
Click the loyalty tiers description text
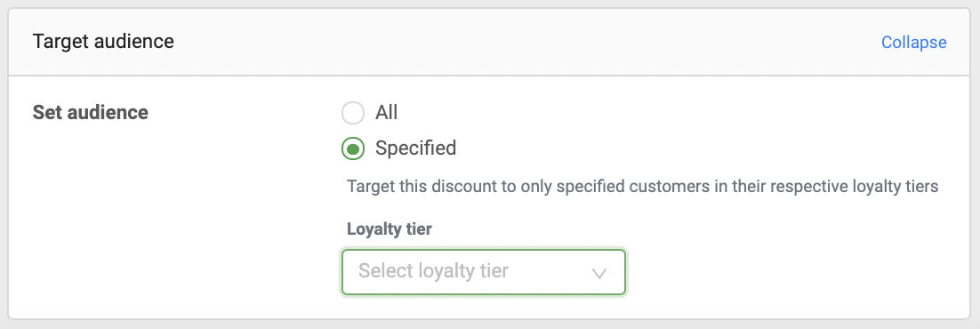tap(642, 187)
